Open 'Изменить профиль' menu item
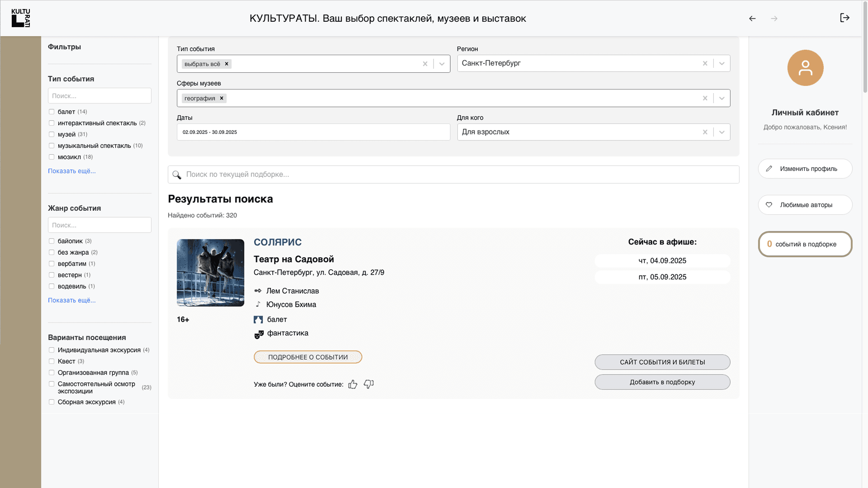This screenshot has height=488, width=868. (805, 169)
